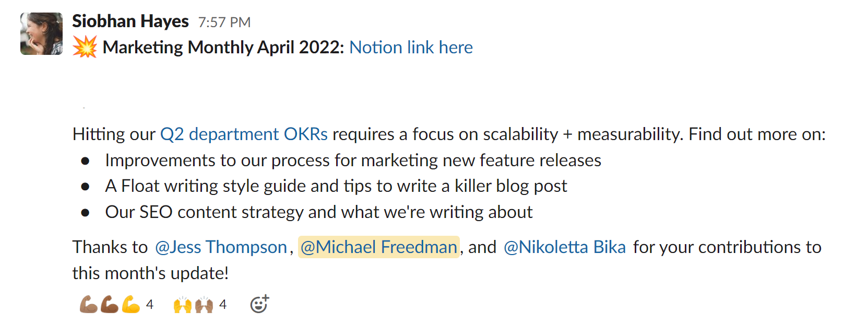Open the @Jess Thompson mention
868x322 pixels.
click(x=221, y=247)
